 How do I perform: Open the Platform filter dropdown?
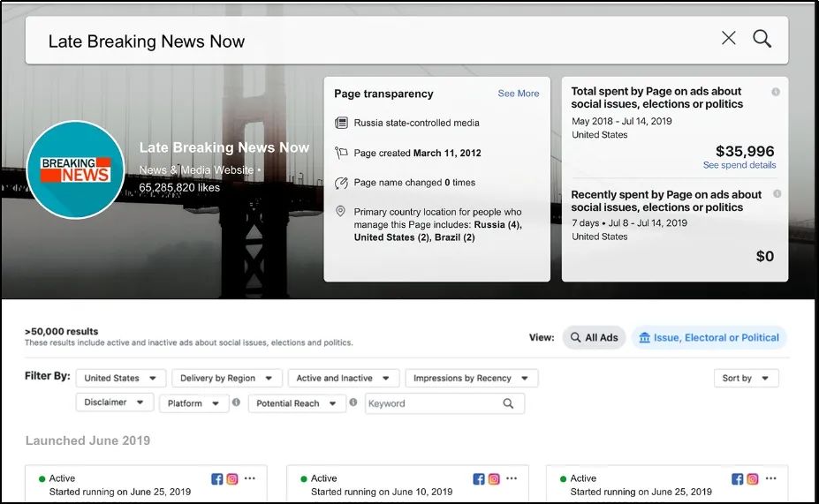pyautogui.click(x=193, y=403)
